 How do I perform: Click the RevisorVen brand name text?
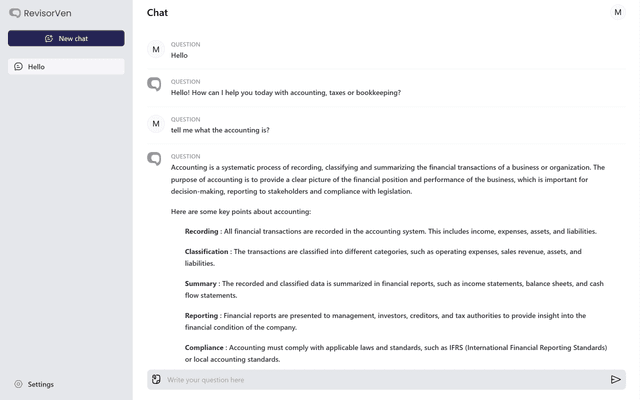[x=48, y=13]
